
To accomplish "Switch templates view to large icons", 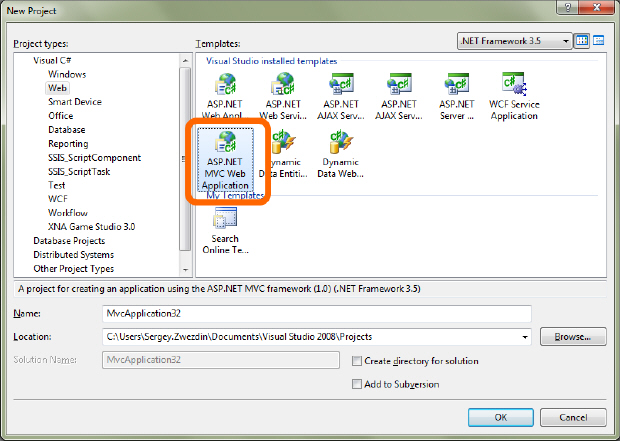I will [x=582, y=41].
